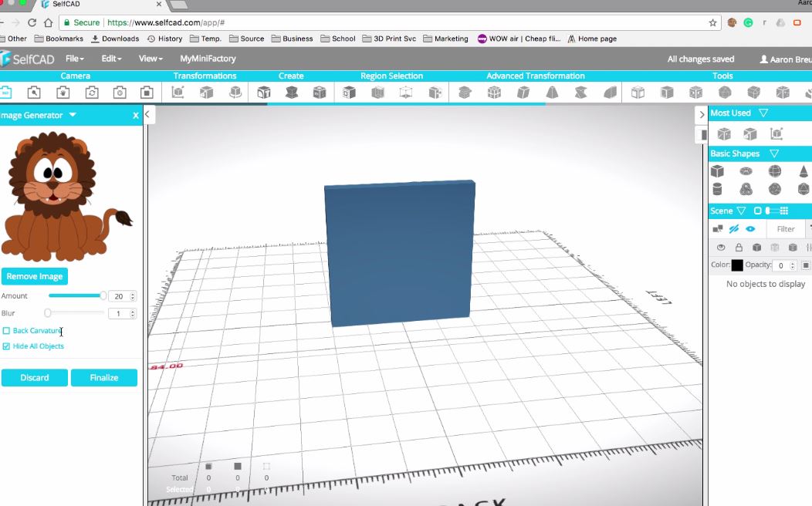812x506 pixels.
Task: Select the zoom camera tool
Action: [x=34, y=93]
